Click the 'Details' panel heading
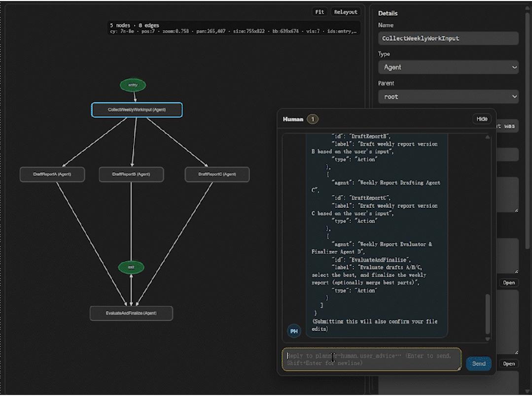Image resolution: width=532 pixels, height=396 pixels. coord(388,13)
